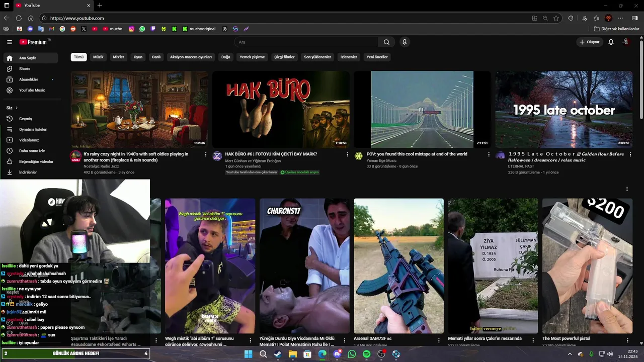Open more options for rainy cozy night video

[x=206, y=154]
